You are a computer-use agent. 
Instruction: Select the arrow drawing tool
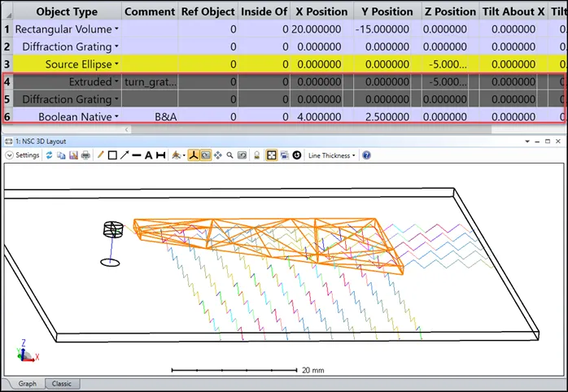coord(125,155)
